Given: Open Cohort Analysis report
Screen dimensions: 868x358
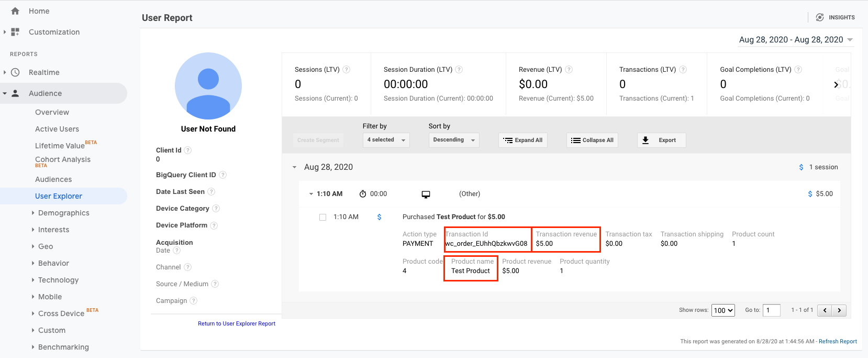Looking at the screenshot, I should point(63,160).
